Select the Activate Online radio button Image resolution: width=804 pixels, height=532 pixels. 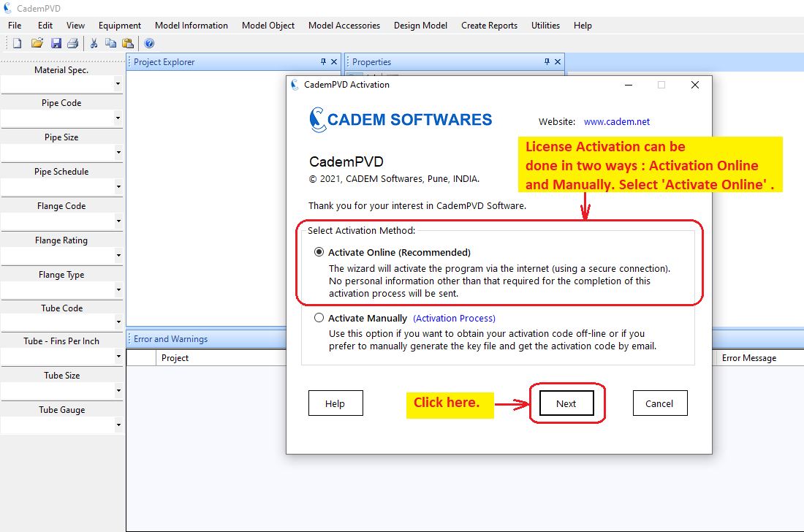pyautogui.click(x=319, y=252)
